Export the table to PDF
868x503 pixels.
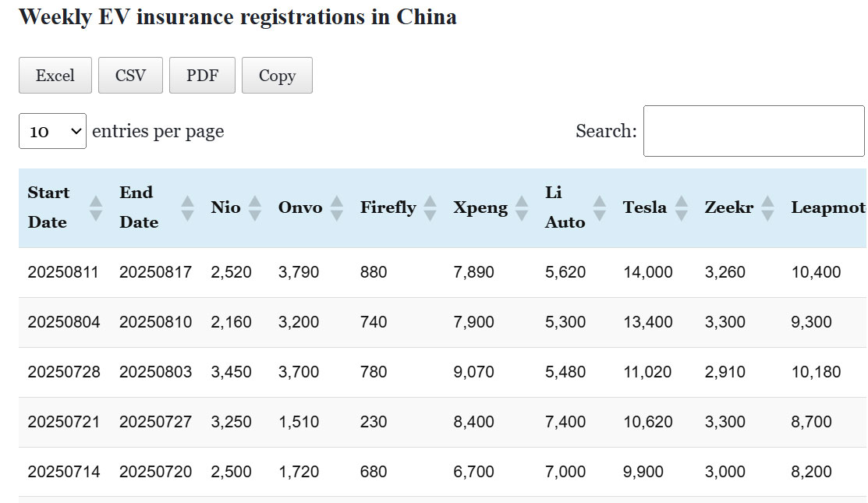tap(202, 76)
